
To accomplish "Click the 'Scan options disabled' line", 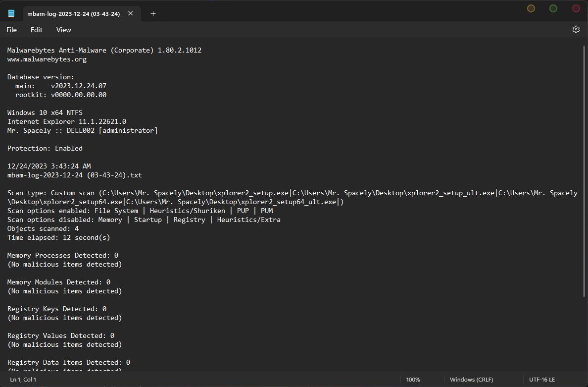I will (144, 220).
